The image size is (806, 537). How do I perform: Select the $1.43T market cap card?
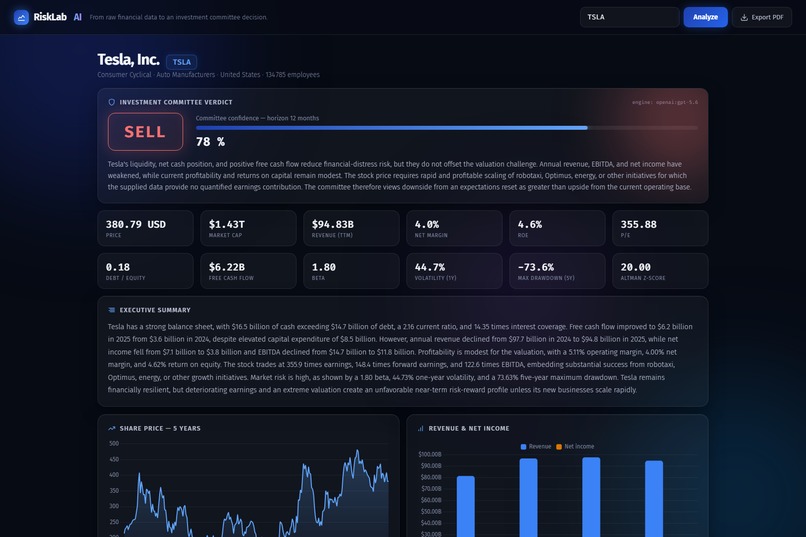click(248, 228)
